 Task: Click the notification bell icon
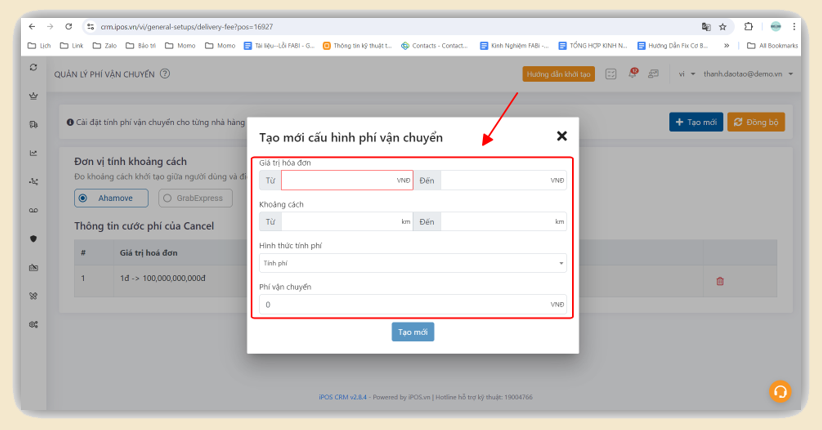[x=632, y=74]
